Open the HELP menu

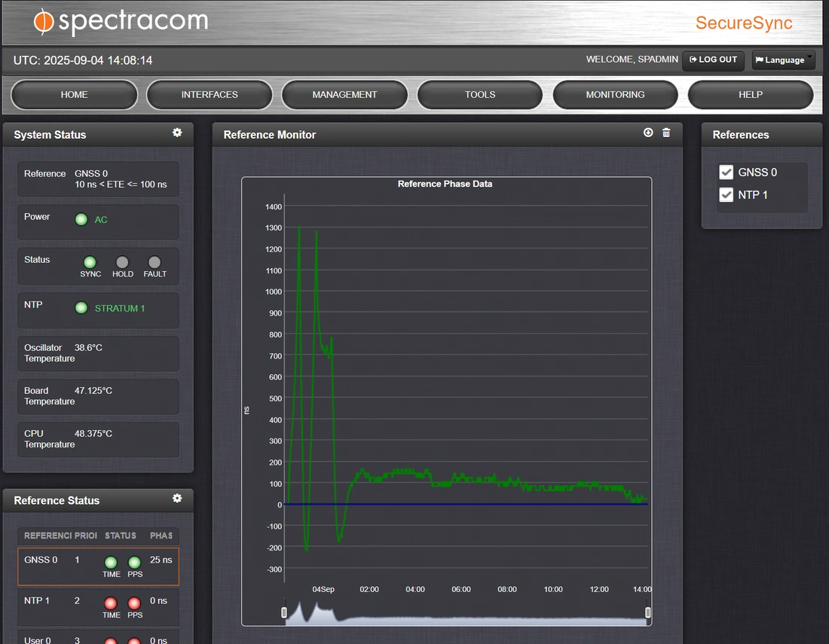coord(751,95)
